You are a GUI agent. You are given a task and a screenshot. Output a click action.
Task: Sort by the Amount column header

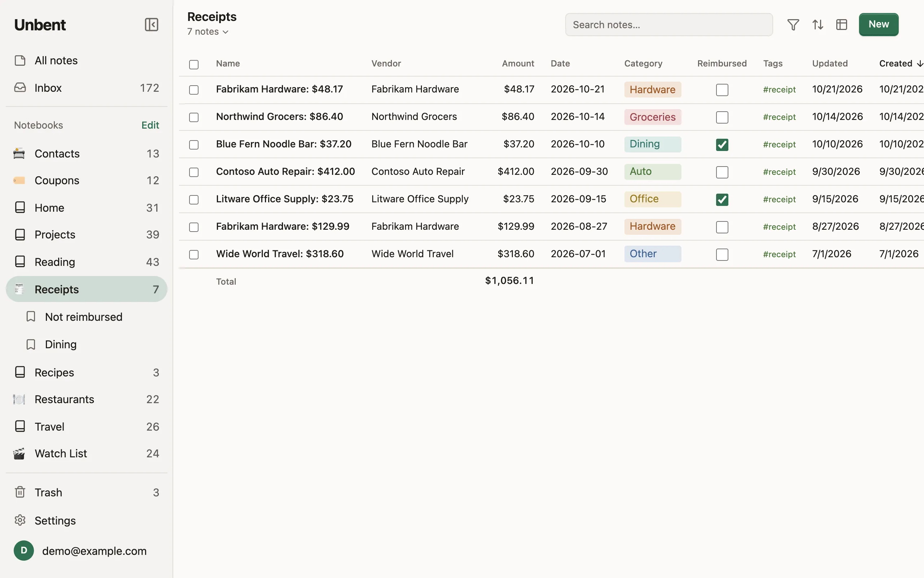(x=518, y=64)
